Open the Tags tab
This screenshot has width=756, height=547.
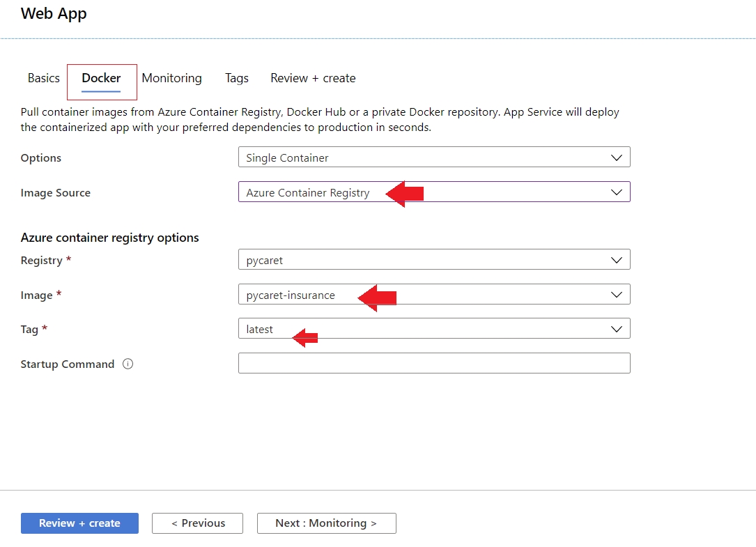(x=236, y=78)
